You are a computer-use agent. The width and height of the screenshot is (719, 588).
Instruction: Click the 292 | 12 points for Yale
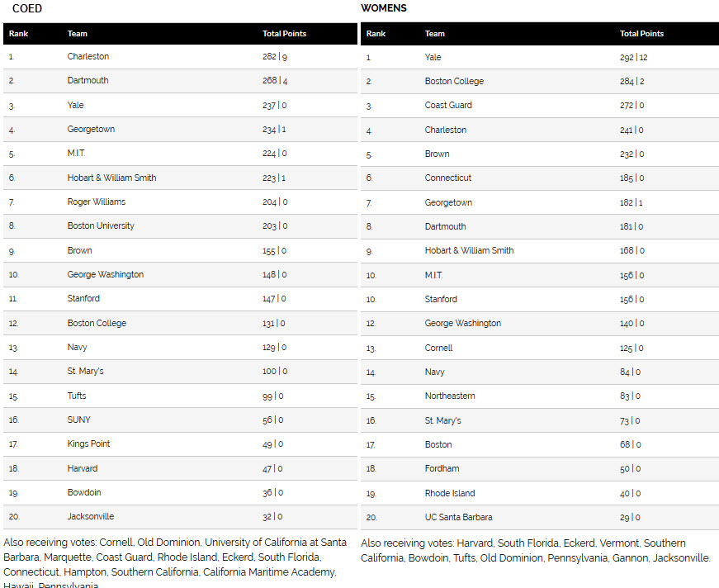pyautogui.click(x=633, y=58)
